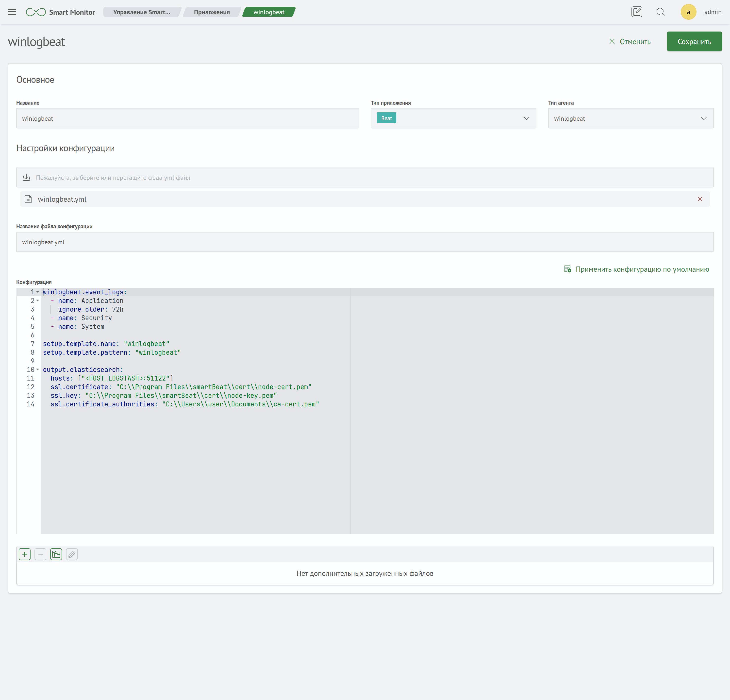
Task: Click the Сохранить save button
Action: [694, 41]
